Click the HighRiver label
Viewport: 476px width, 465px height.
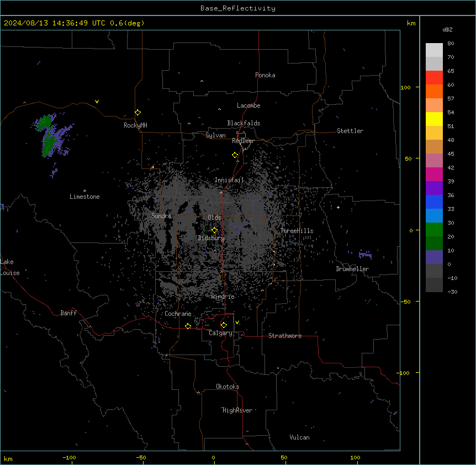coord(237,410)
